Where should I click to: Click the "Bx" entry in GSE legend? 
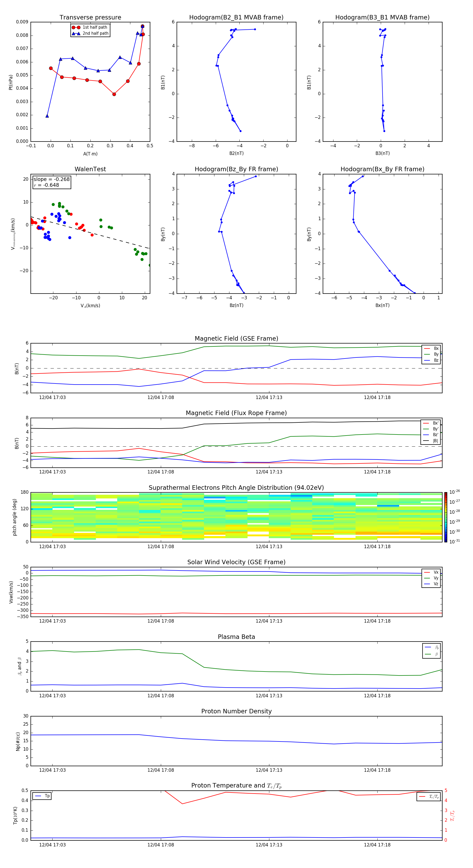431,349
